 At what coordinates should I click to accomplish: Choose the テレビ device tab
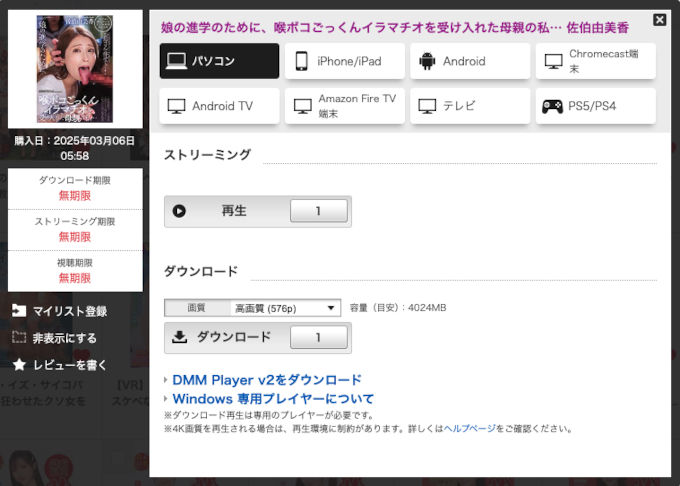click(x=470, y=106)
